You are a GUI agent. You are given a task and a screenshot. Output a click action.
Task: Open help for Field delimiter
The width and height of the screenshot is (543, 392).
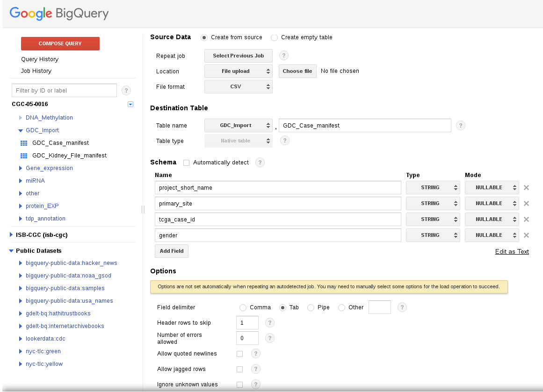pos(402,307)
